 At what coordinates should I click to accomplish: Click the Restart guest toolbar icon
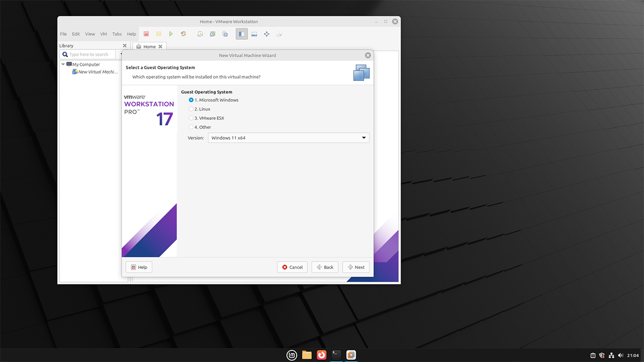184,34
